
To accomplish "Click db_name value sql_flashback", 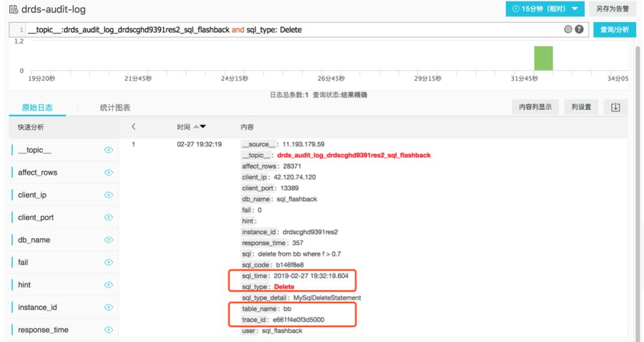I will pyautogui.click(x=297, y=199).
